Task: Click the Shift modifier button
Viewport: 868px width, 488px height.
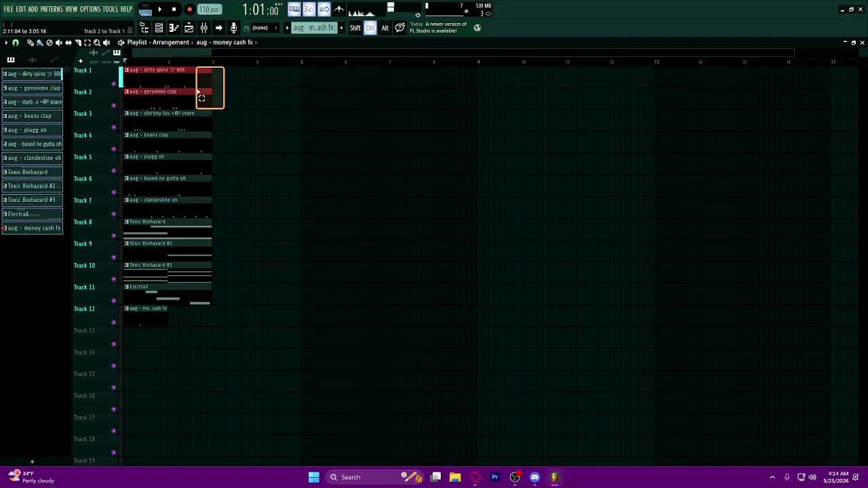Action: coord(355,28)
